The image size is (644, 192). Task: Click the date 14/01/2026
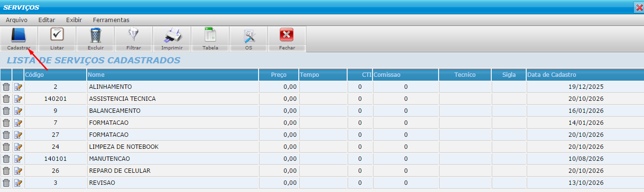click(586, 123)
